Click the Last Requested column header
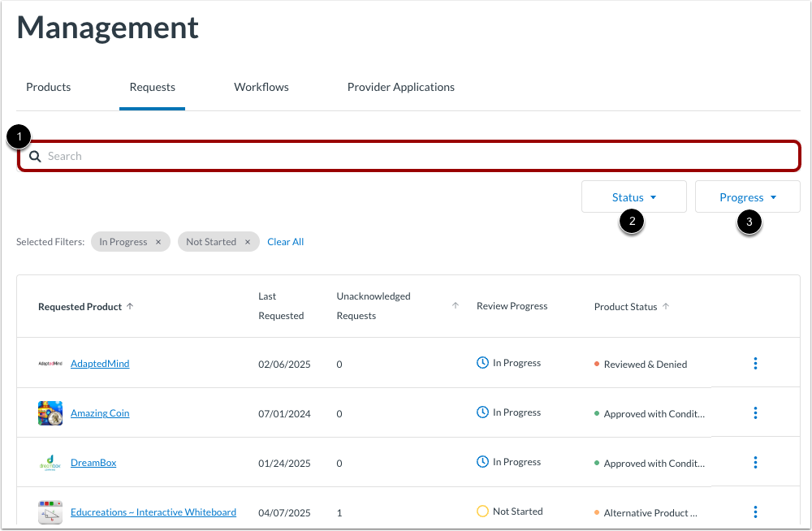812x531 pixels. coord(281,305)
